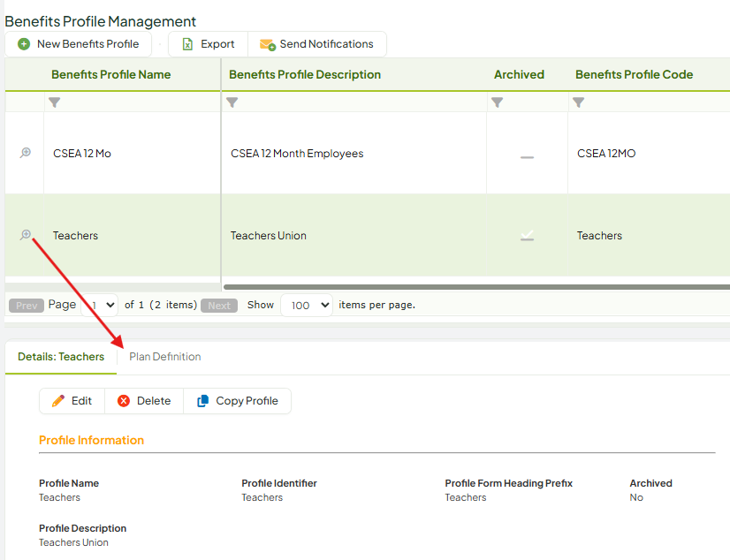Click magnifier icon in CSEA 12 Mo row
The image size is (730, 560).
(25, 153)
